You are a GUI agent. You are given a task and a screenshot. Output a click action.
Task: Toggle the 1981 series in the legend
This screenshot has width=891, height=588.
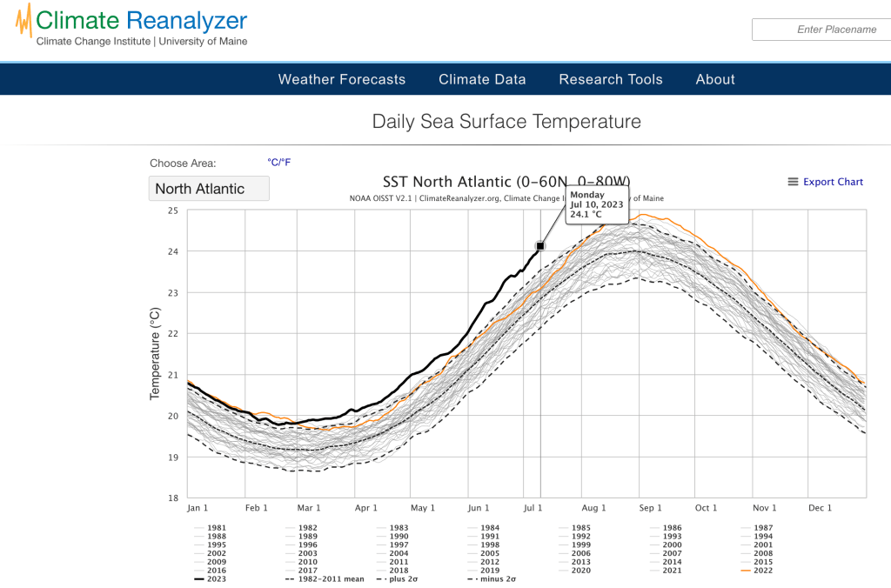point(211,527)
